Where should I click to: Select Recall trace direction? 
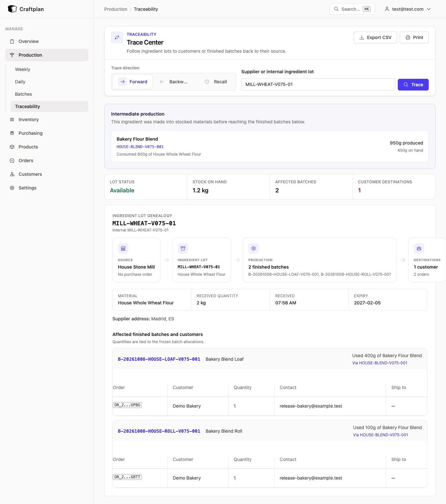click(x=215, y=82)
